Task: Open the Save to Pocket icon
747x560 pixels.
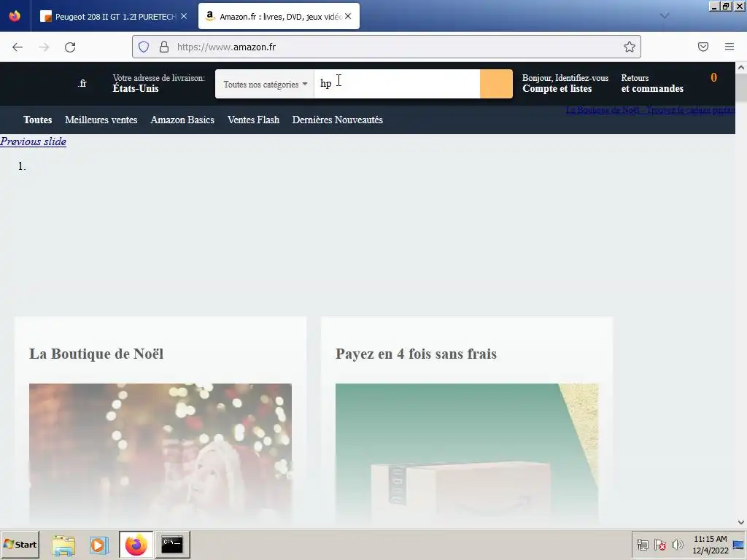Action: 703,47
